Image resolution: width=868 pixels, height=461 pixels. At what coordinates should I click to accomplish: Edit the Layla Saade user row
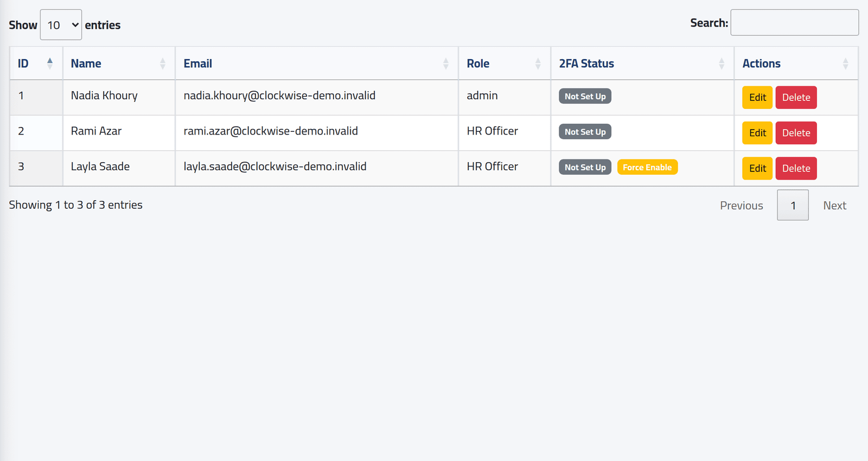(x=757, y=168)
